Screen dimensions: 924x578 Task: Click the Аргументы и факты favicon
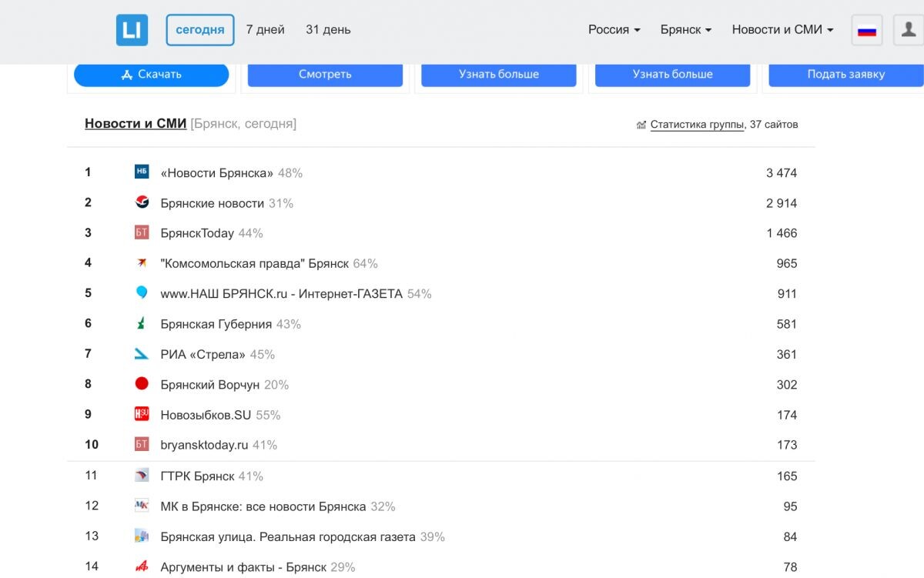pos(142,566)
